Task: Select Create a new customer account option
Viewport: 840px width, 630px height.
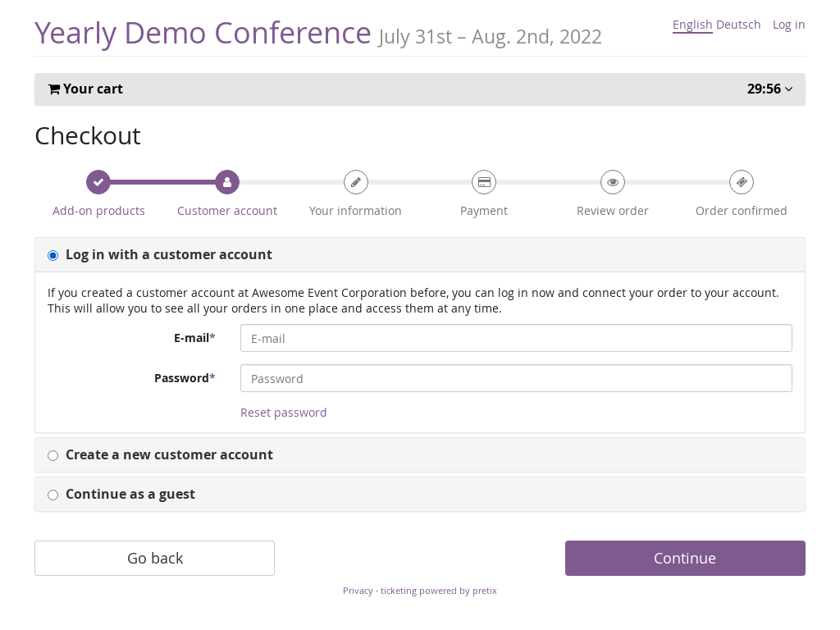Action: [53, 455]
